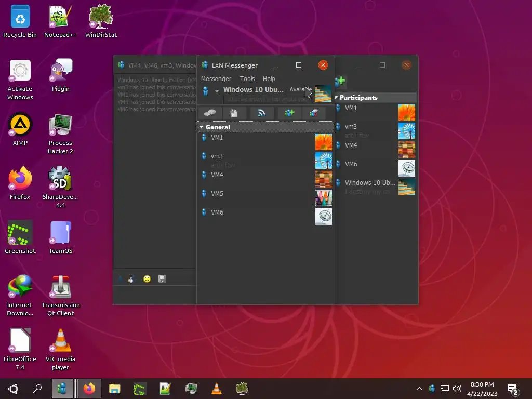Open the AIMP desktop shortcut
This screenshot has height=399, width=532.
20,129
